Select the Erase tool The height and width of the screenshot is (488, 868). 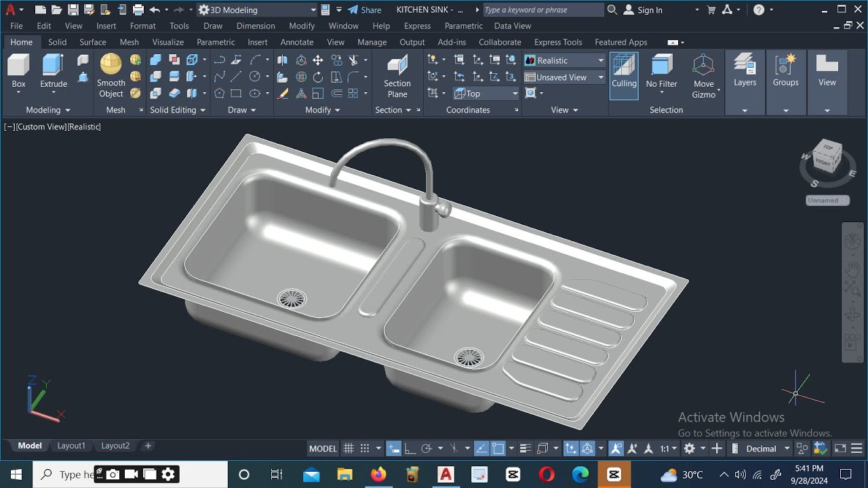[283, 94]
